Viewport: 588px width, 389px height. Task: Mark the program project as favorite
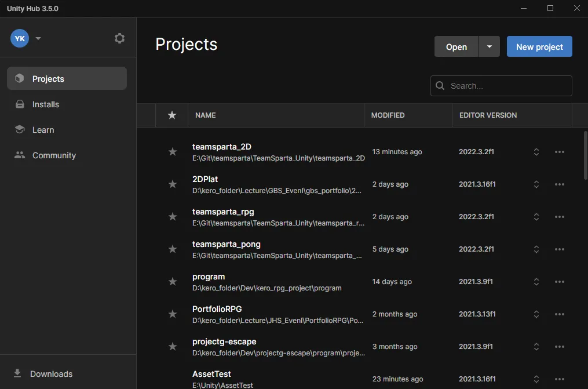[x=173, y=281]
